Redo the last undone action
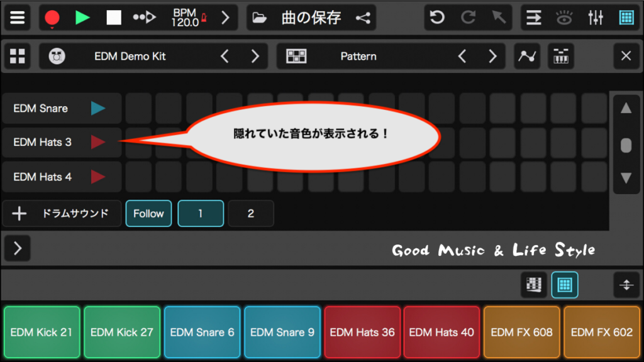Screen dimensions: 644x362 click(468, 18)
